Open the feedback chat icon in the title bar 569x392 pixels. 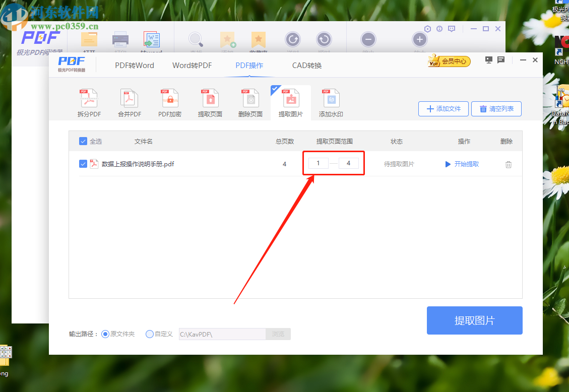[x=500, y=59]
